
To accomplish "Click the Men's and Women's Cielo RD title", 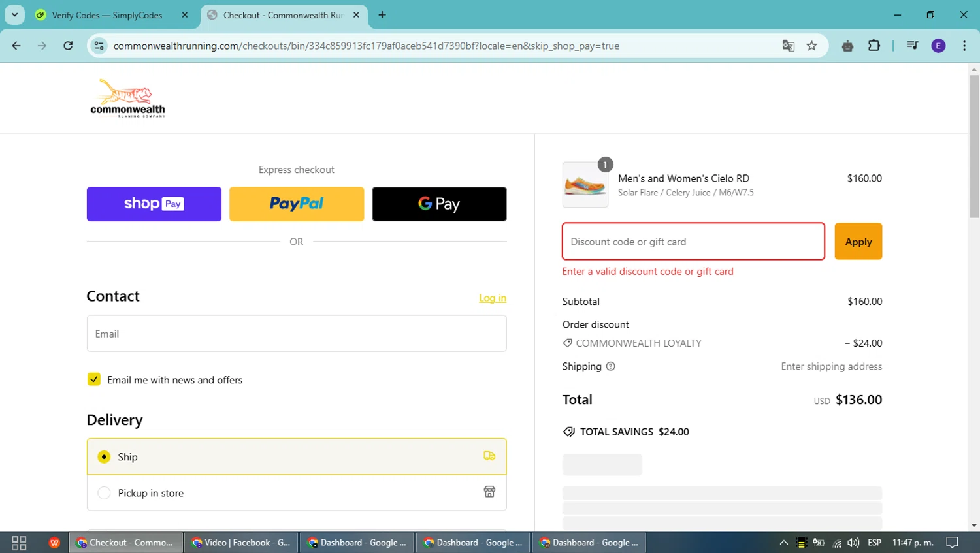I will [x=683, y=178].
